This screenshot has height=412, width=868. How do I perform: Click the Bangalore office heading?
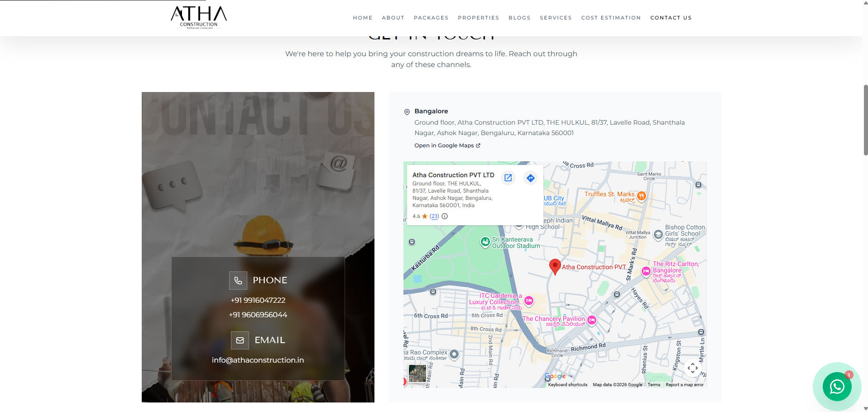[x=431, y=111]
